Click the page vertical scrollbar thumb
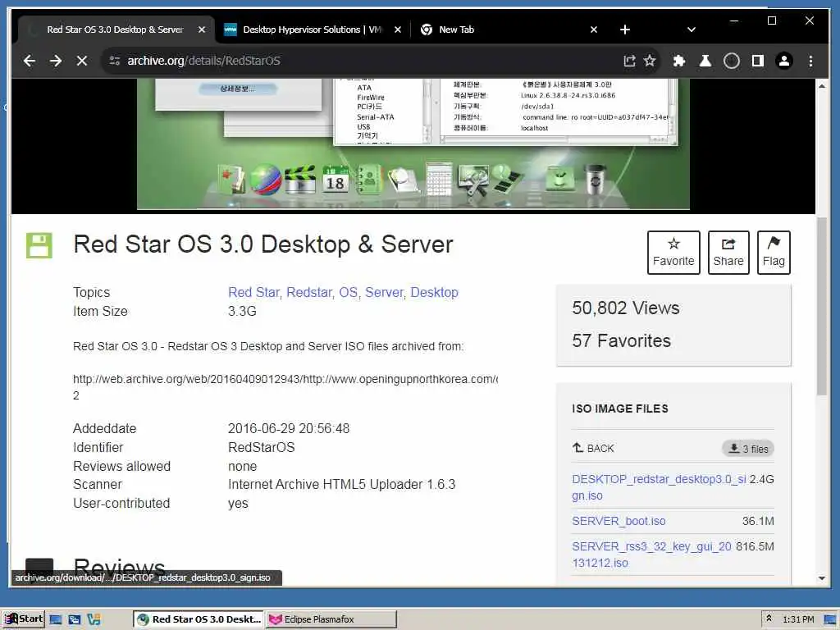The image size is (840, 630). (x=822, y=307)
